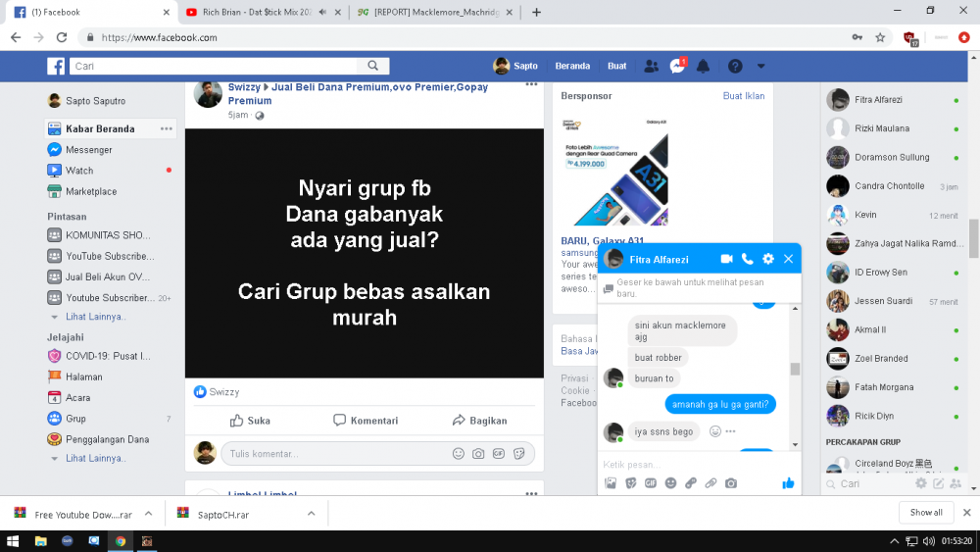
Task: React to 'iya ssns bego' message
Action: (715, 431)
